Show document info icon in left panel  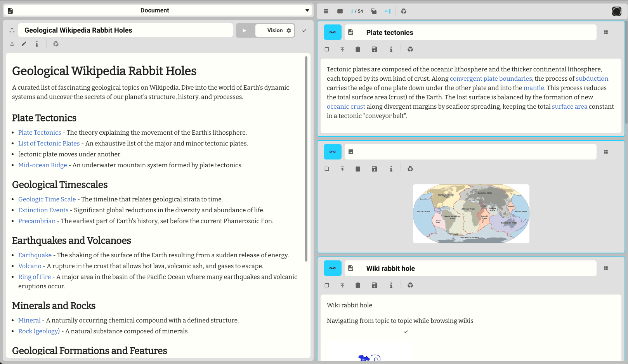click(x=37, y=44)
